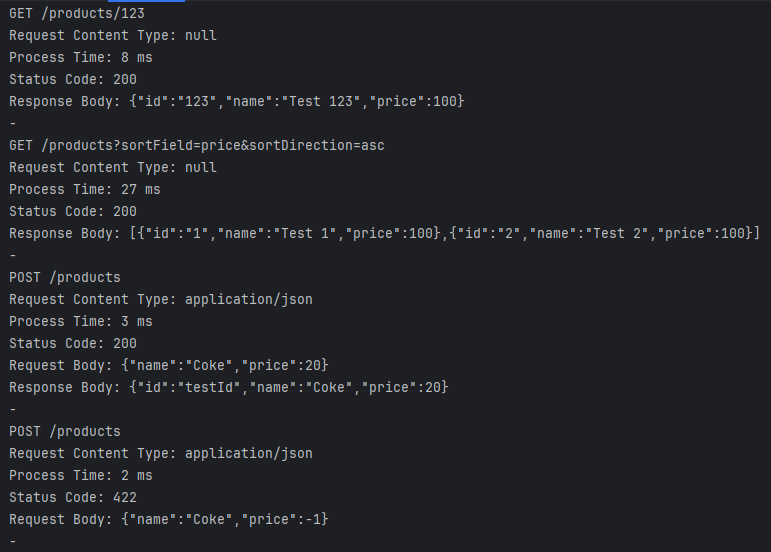Select the "Test 1" name in the array response
This screenshot has height=552, width=771.
pos(305,233)
